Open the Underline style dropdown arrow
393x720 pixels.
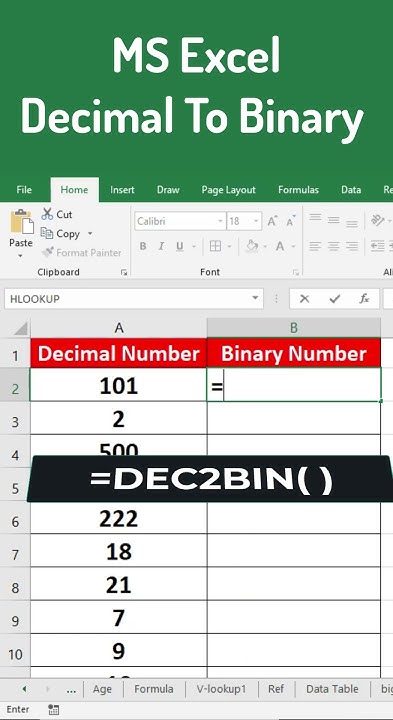coord(194,247)
